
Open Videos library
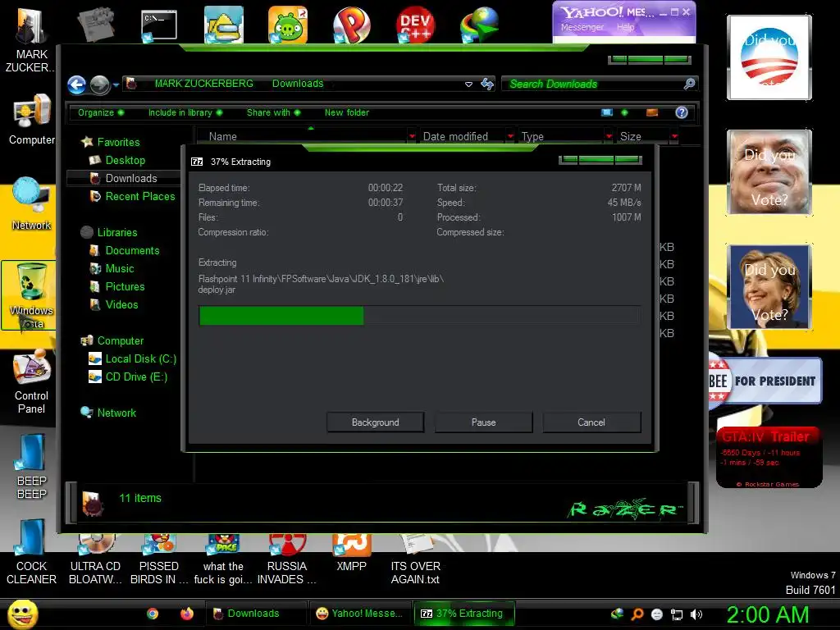121,305
